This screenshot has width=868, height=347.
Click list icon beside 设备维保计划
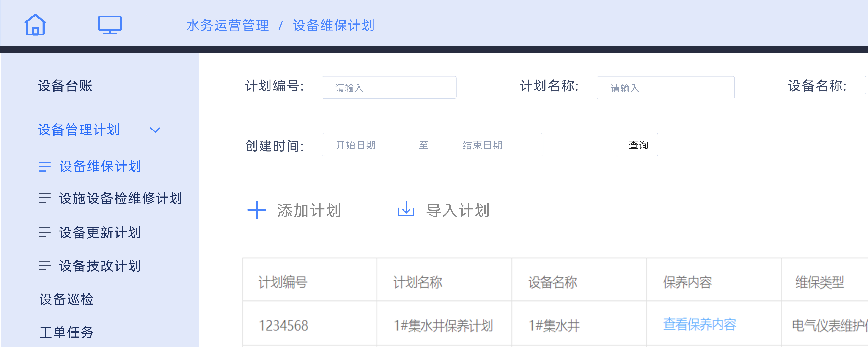tap(45, 166)
